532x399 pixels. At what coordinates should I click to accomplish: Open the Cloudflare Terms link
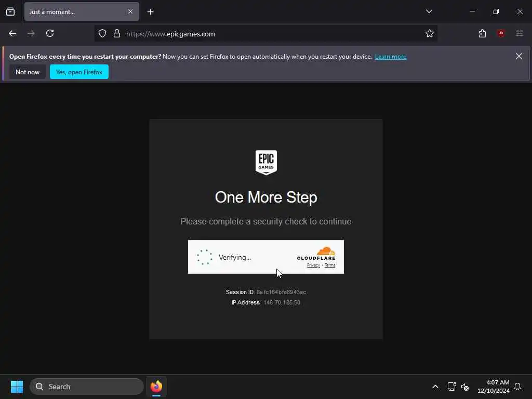point(330,265)
